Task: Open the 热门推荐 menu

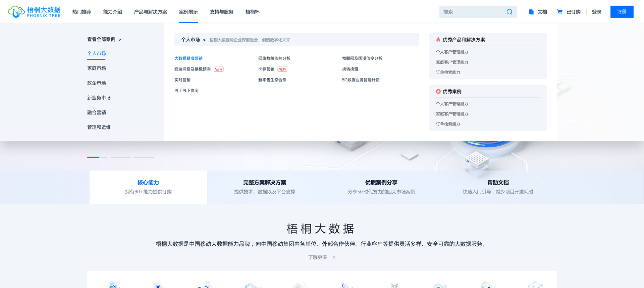Action: [82, 12]
